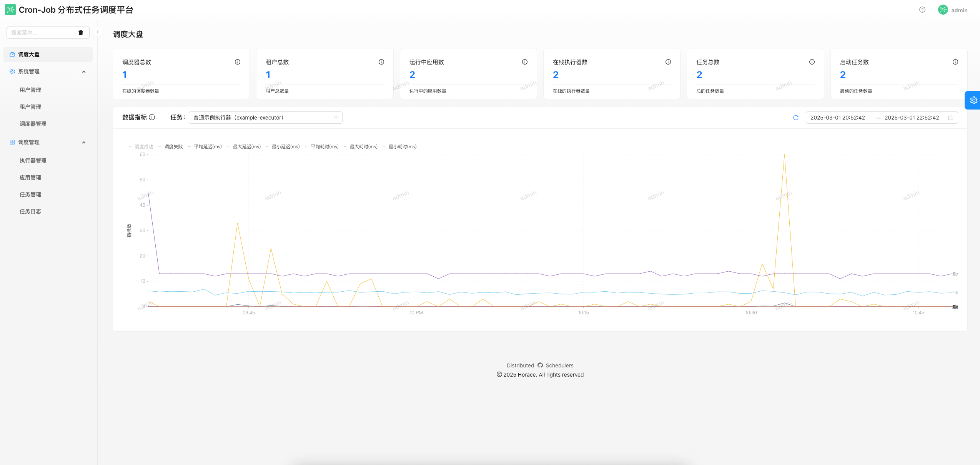Image resolution: width=980 pixels, height=465 pixels.
Task: Click the 系统管理 gear icon
Action: click(x=12, y=71)
